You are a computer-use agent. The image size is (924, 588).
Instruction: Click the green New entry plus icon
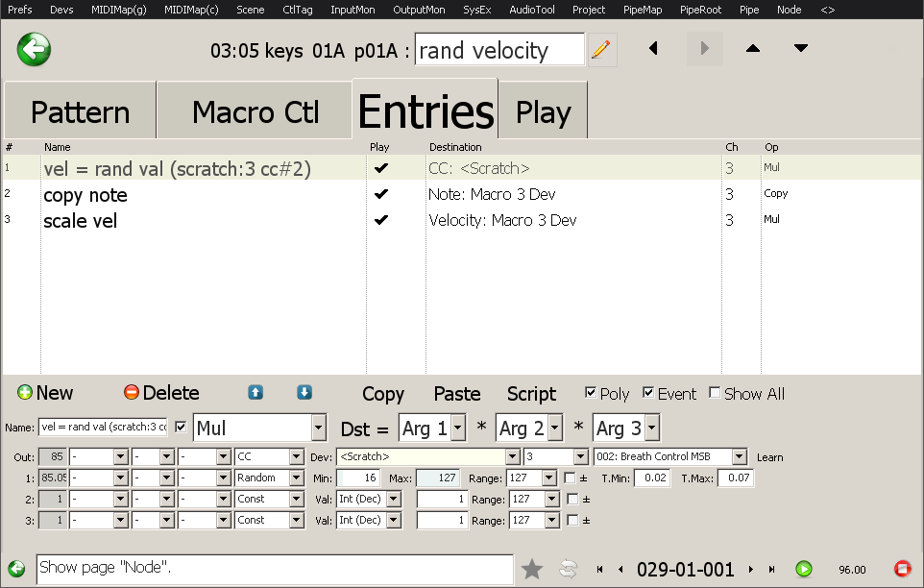click(x=25, y=393)
